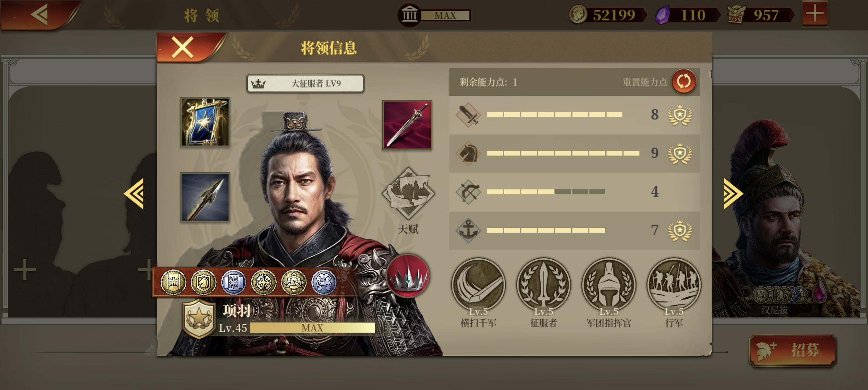Tap the blue star banner item slot
The width and height of the screenshot is (868, 390).
tap(205, 122)
